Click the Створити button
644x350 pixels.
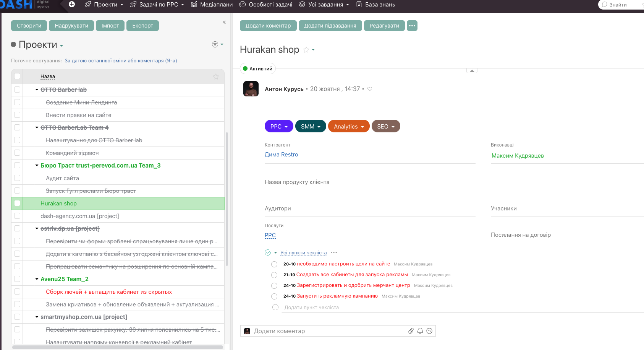[29, 26]
